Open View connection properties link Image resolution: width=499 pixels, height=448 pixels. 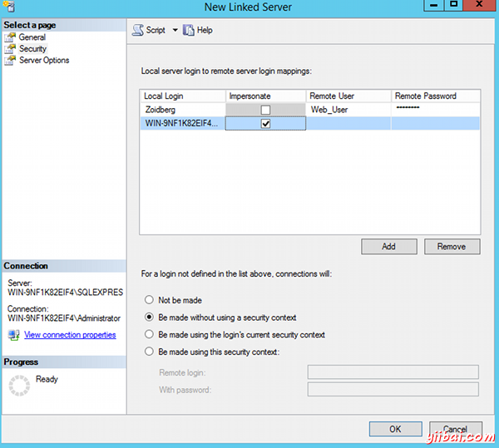[x=70, y=335]
